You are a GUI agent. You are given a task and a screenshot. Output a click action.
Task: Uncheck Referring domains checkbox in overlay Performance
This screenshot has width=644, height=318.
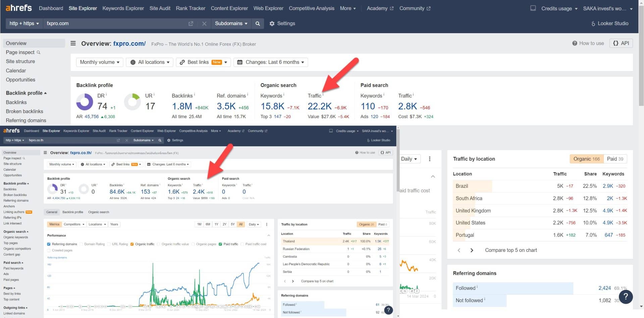49,244
